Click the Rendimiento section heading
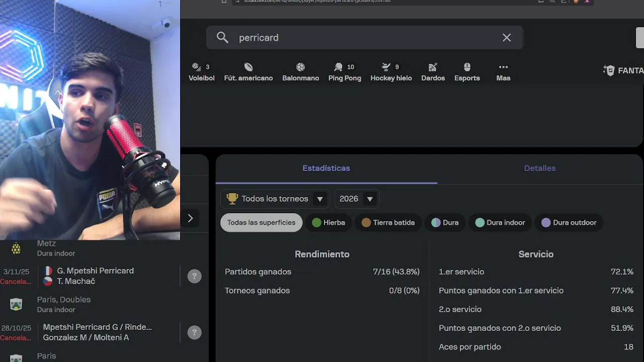The width and height of the screenshot is (644, 362). (322, 254)
